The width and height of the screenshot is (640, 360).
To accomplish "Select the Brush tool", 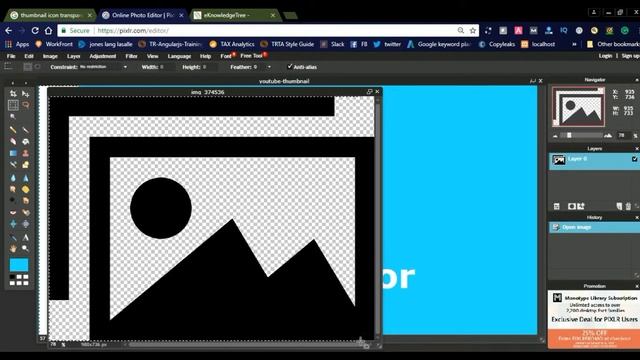I will tap(25, 130).
